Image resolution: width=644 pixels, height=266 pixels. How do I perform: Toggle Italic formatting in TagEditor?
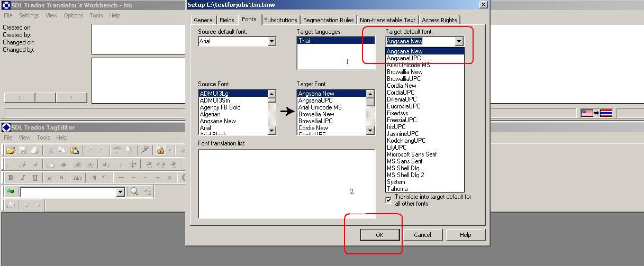pos(23,178)
